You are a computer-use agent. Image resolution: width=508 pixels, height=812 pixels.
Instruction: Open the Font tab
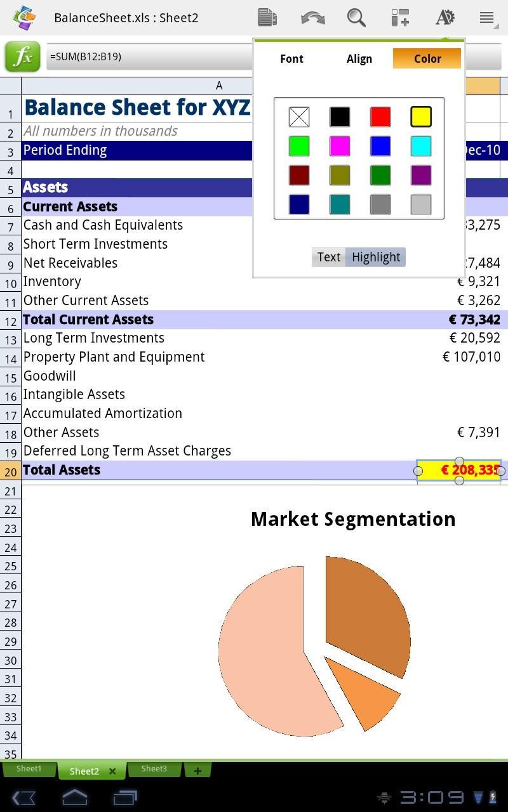click(x=291, y=59)
